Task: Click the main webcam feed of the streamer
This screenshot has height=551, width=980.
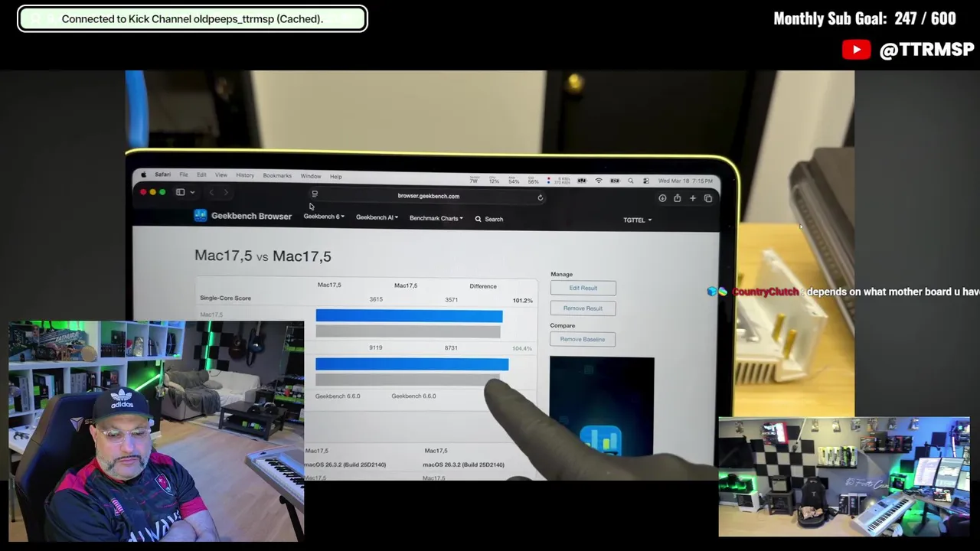Action: pyautogui.click(x=156, y=431)
